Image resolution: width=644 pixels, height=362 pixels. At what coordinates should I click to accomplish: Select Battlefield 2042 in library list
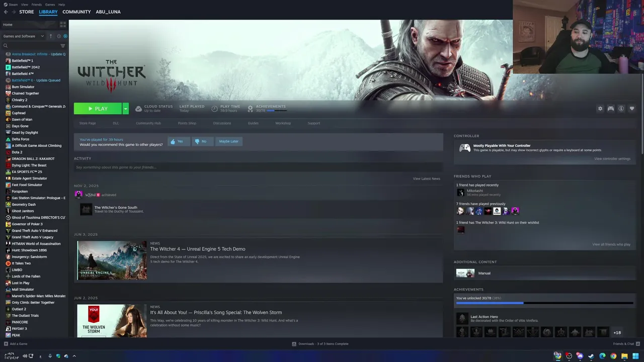tap(26, 67)
